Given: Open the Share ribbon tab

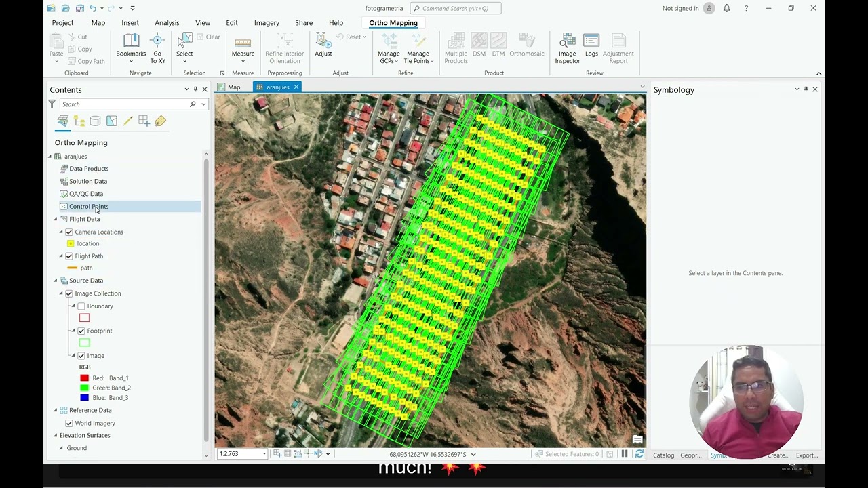Looking at the screenshot, I should 304,22.
